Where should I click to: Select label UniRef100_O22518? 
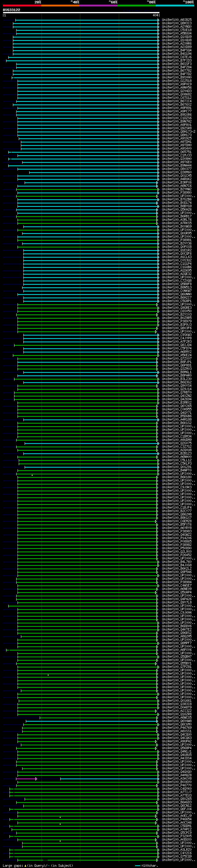click(x=177, y=81)
